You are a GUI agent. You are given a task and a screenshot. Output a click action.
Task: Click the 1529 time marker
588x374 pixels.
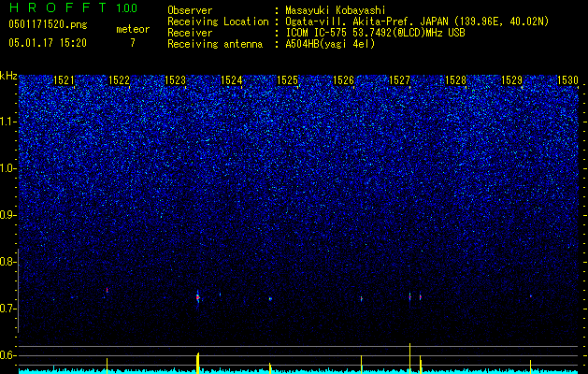point(512,80)
